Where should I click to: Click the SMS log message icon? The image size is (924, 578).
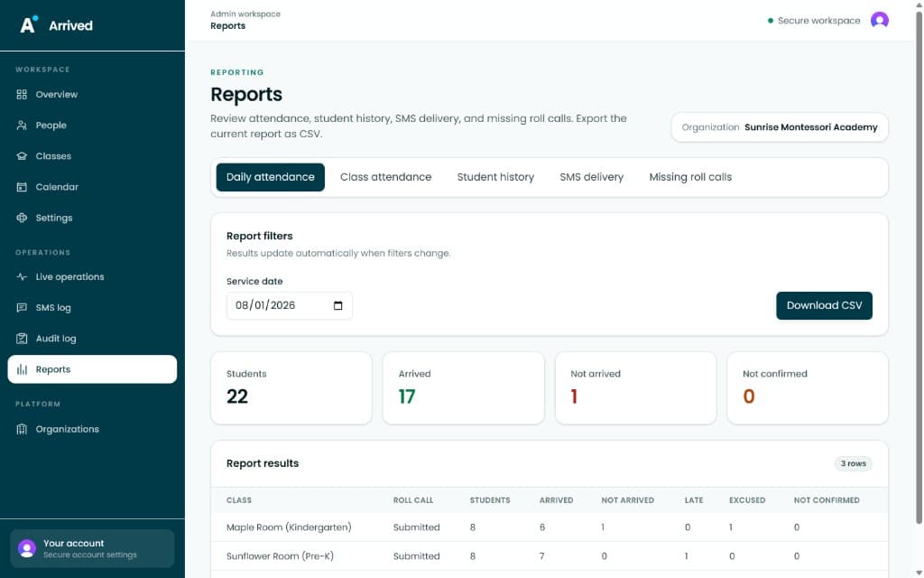click(22, 308)
